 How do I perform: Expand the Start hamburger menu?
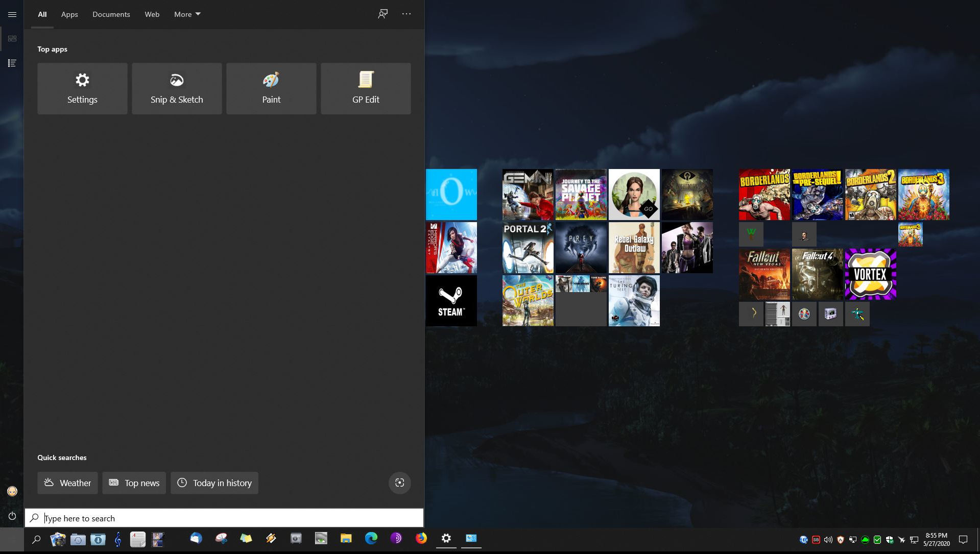pos(12,14)
